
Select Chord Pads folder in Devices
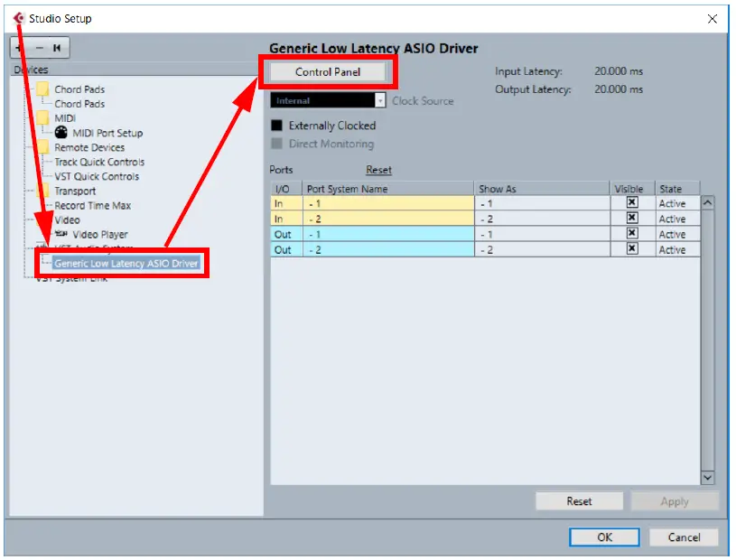coord(79,89)
